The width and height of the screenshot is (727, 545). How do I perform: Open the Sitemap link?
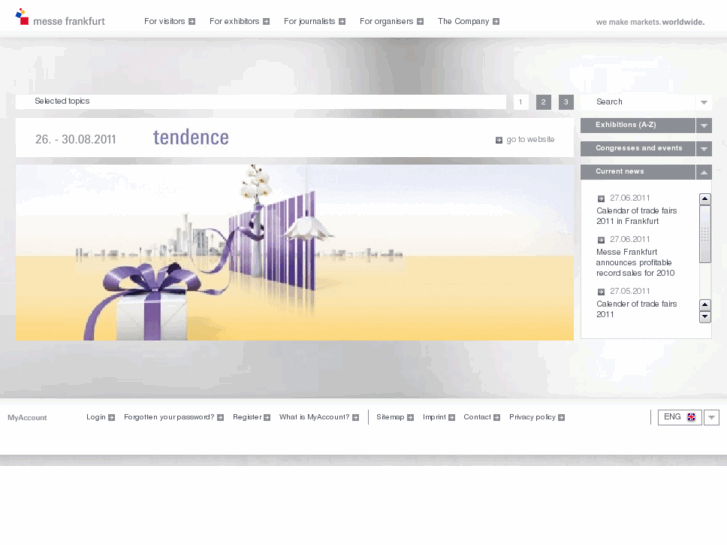390,417
